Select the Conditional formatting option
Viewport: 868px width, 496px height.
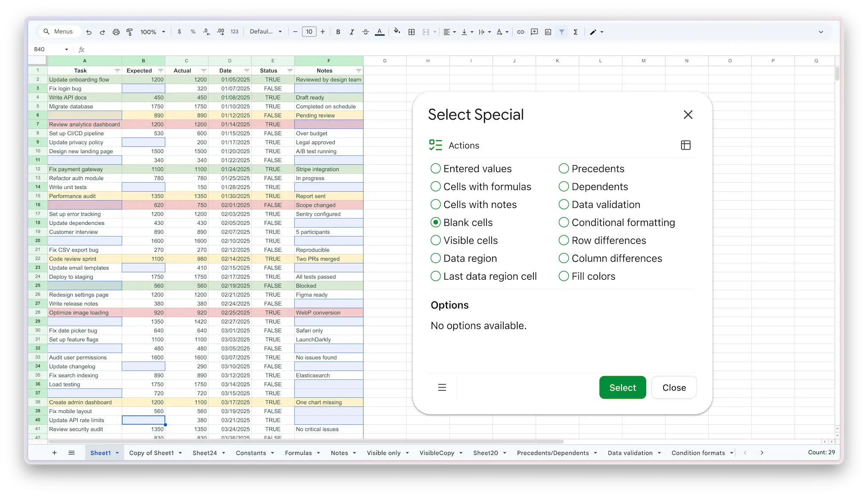coord(564,222)
